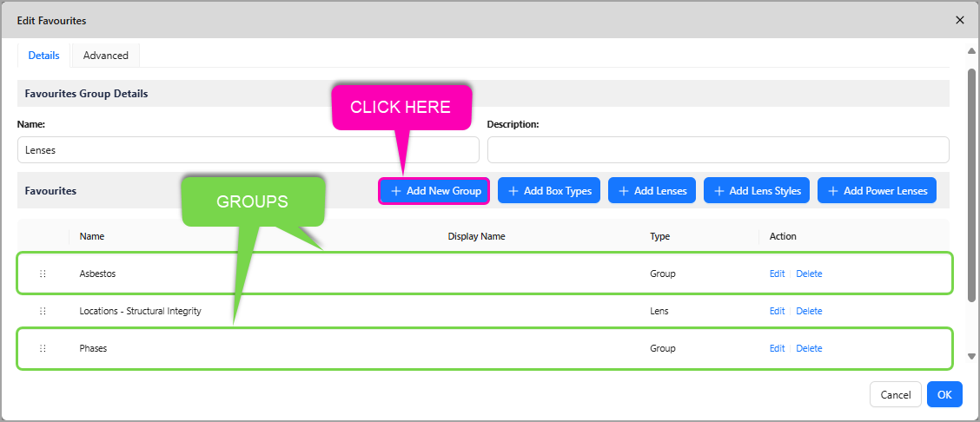Viewport: 980px width, 422px height.
Task: Close the Edit Favourites dialog with X
Action: click(959, 20)
